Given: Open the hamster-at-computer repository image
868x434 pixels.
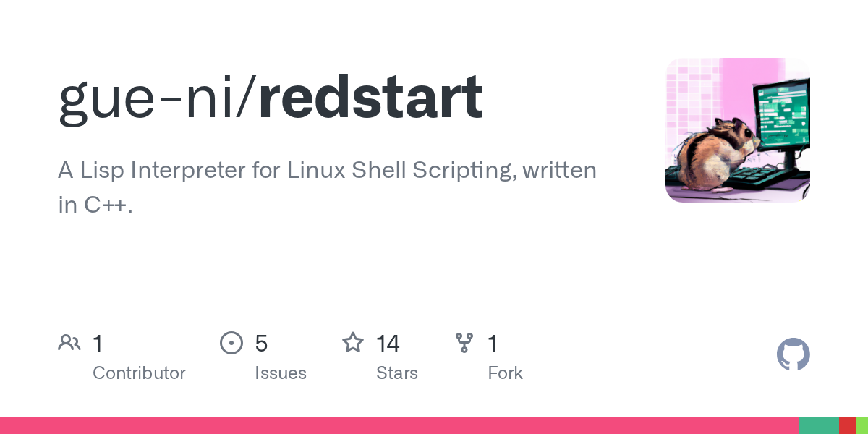Looking at the screenshot, I should click(x=737, y=130).
